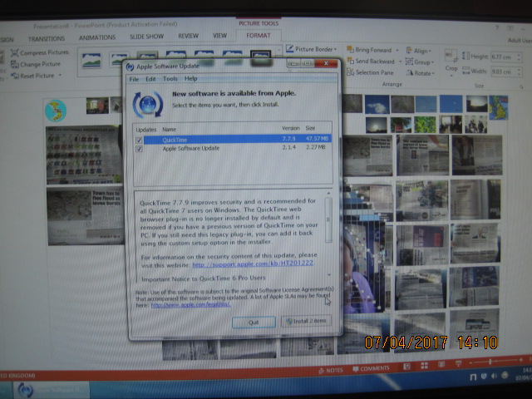The width and height of the screenshot is (532, 399).
Task: Uncheck the Apple Software Update checkbox
Action: tap(139, 149)
